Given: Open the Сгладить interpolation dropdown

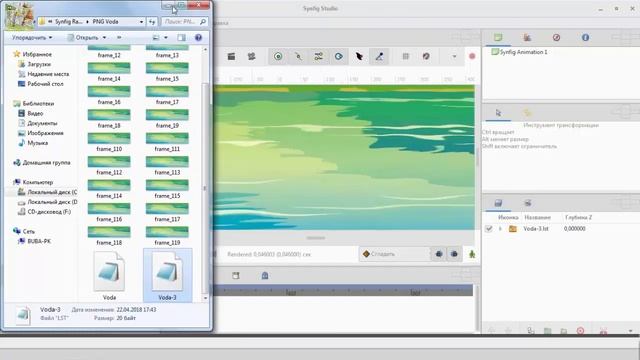Looking at the screenshot, I should click(394, 254).
